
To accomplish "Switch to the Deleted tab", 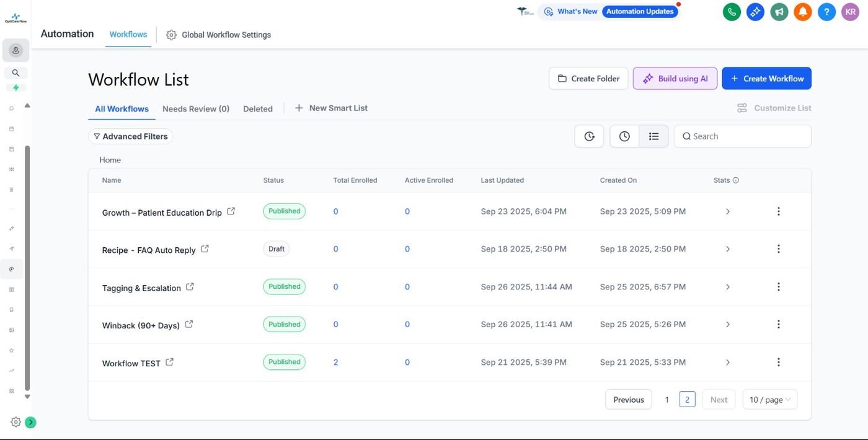I will [258, 108].
